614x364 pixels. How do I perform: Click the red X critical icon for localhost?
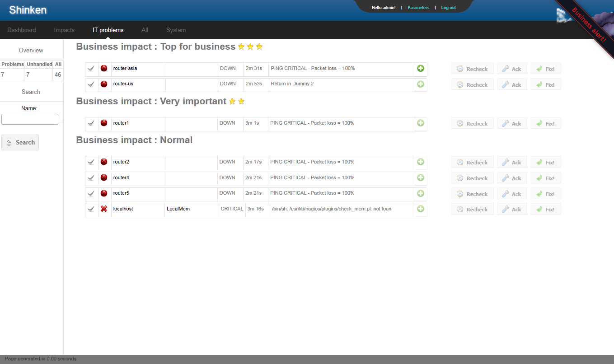click(x=104, y=209)
